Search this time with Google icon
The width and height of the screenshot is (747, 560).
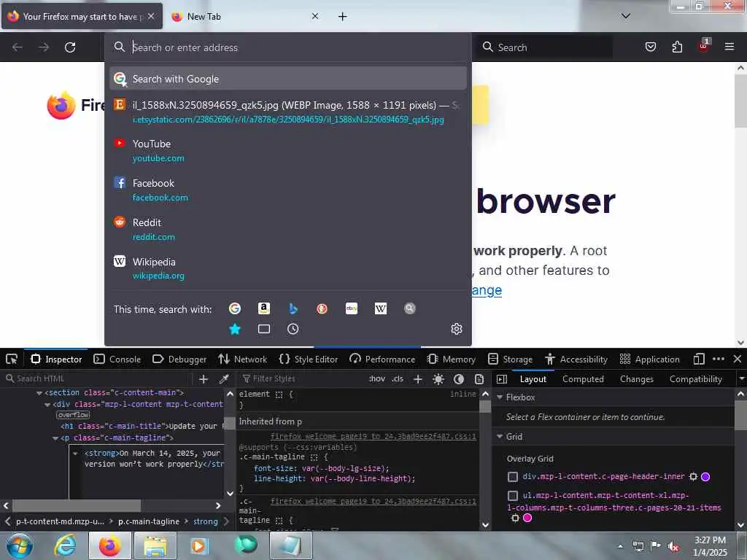tap(235, 308)
